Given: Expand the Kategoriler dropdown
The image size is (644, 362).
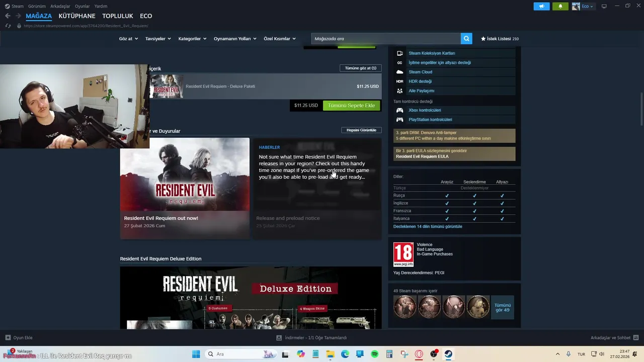Looking at the screenshot, I should click(192, 39).
